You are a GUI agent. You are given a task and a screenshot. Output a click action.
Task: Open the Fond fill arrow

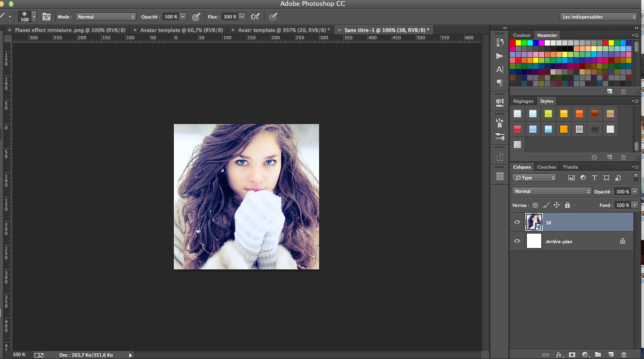tap(634, 205)
